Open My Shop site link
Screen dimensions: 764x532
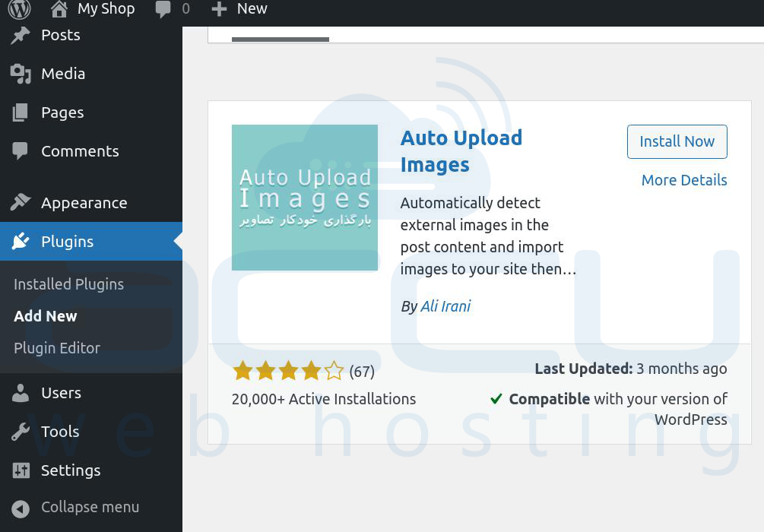106,9
